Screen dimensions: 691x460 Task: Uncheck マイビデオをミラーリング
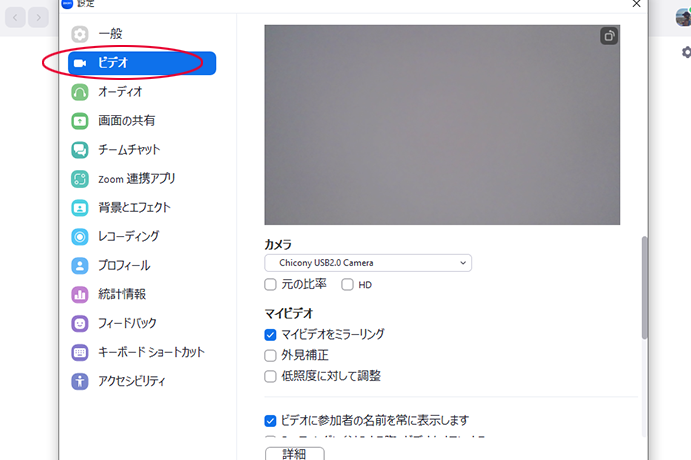point(270,335)
